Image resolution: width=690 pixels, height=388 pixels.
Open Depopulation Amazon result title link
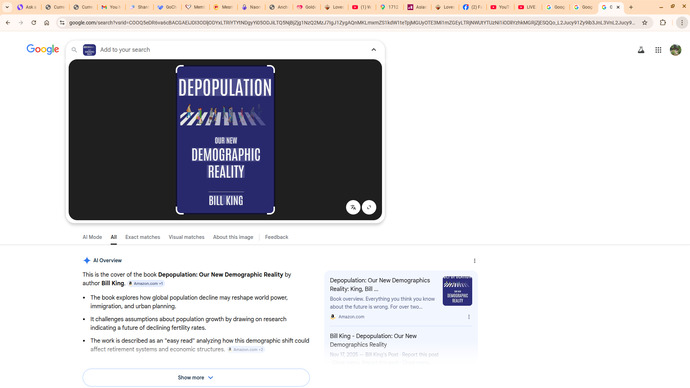pos(380,285)
